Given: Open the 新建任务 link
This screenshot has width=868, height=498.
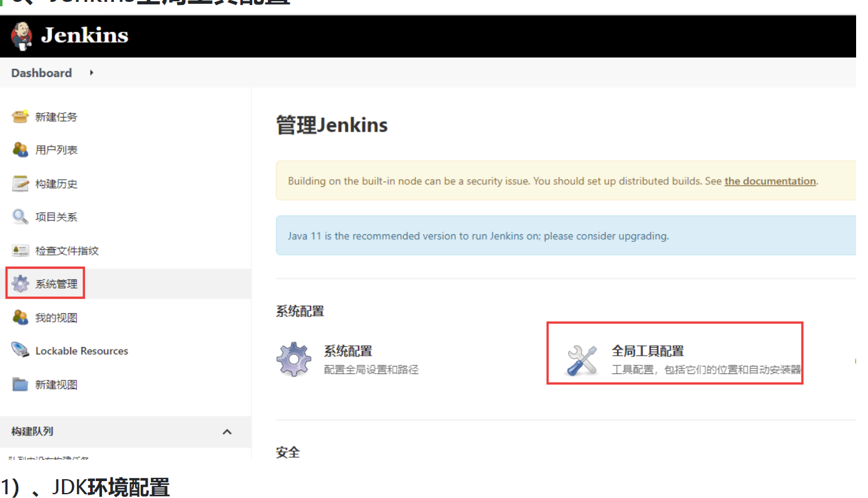Looking at the screenshot, I should coord(56,117).
